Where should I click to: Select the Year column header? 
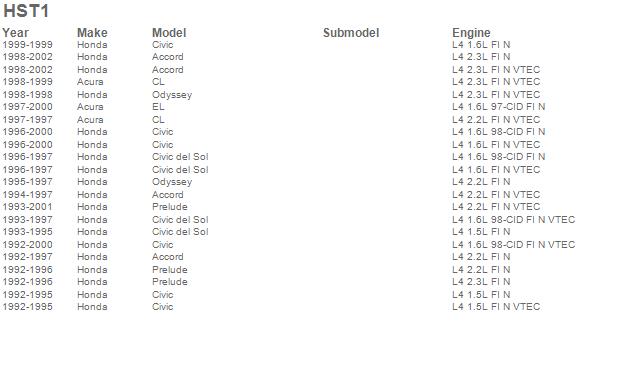16,33
